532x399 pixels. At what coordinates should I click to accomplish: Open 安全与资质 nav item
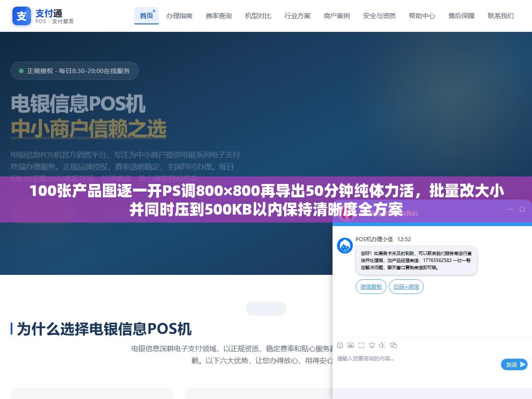coord(379,16)
